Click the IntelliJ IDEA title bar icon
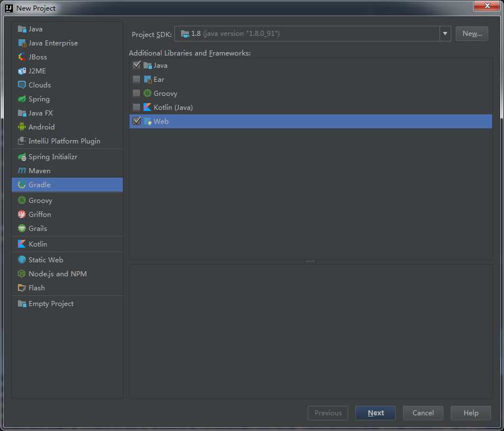The image size is (504, 431). [x=9, y=8]
